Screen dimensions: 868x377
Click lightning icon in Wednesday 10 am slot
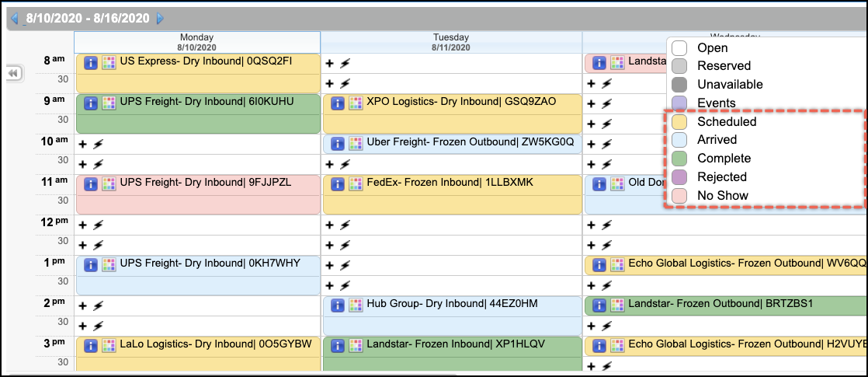pyautogui.click(x=606, y=144)
